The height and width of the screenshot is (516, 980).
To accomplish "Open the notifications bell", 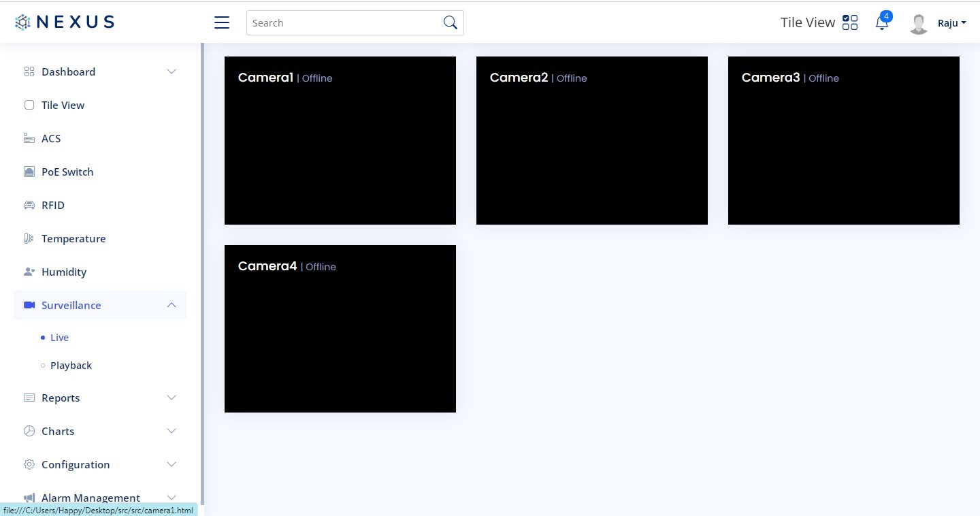I will [x=882, y=23].
